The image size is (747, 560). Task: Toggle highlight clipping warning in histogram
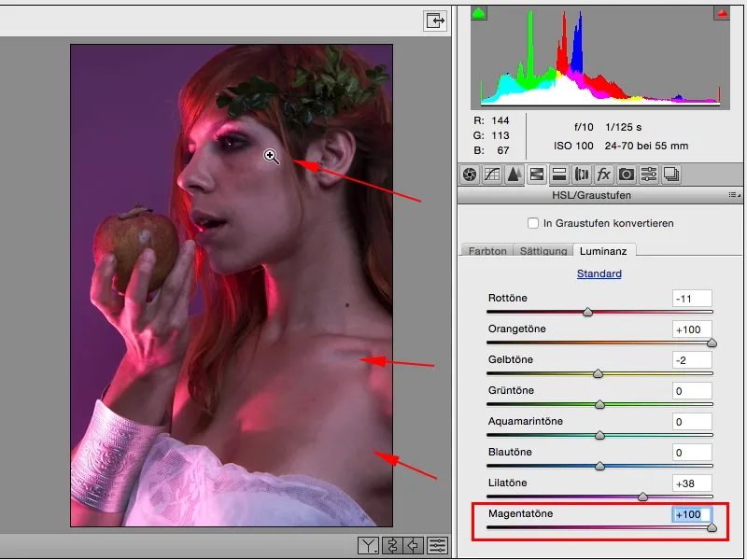click(722, 13)
